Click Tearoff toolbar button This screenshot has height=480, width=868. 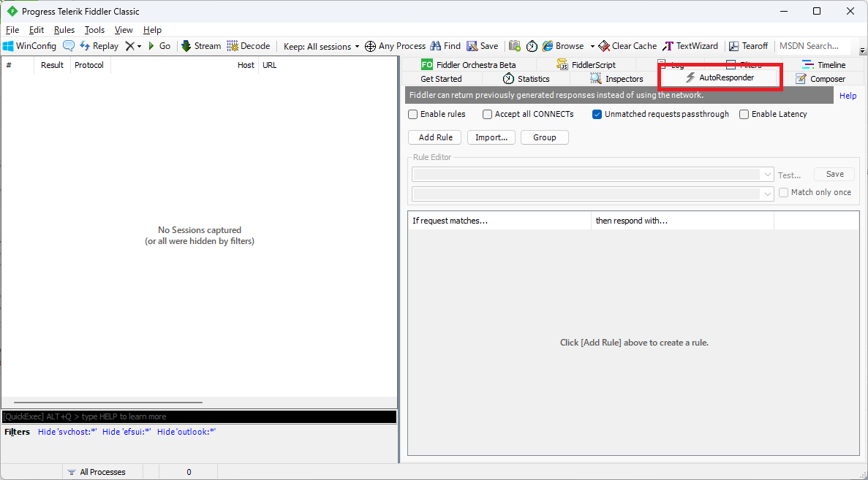point(748,46)
